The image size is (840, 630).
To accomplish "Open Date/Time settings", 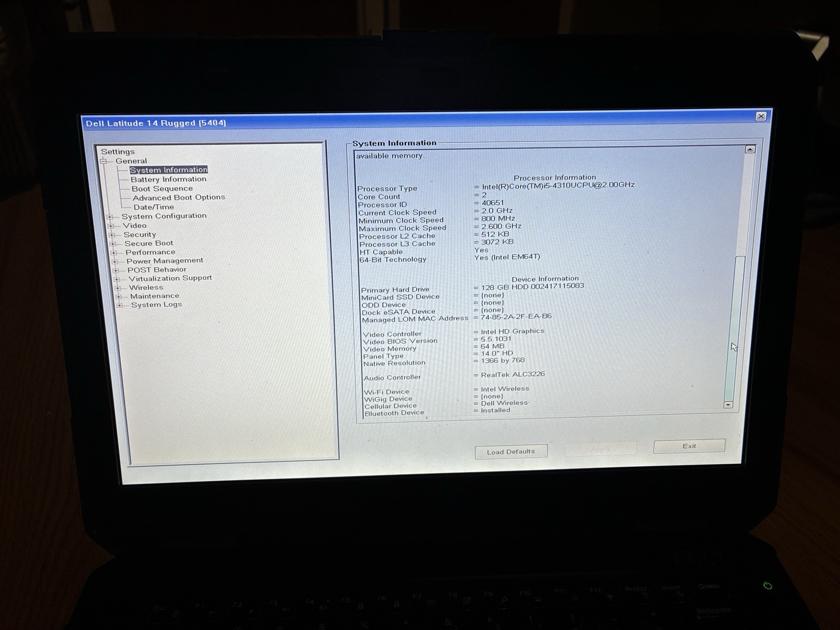I will click(x=154, y=207).
